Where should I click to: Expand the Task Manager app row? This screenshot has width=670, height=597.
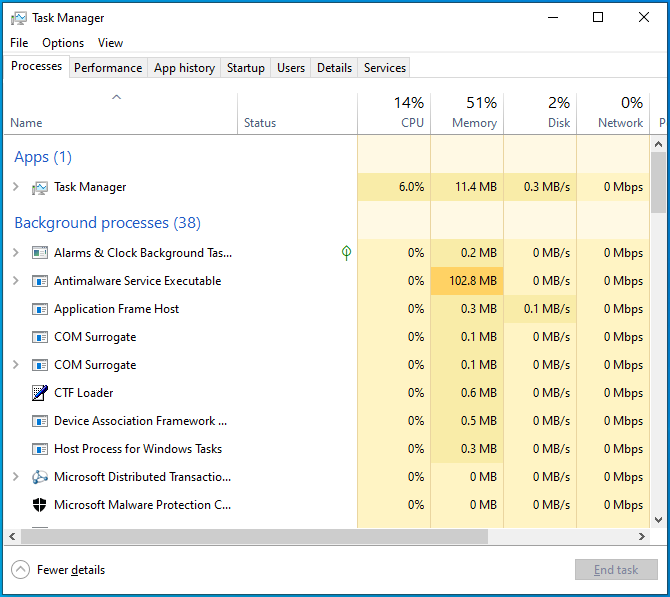[16, 187]
